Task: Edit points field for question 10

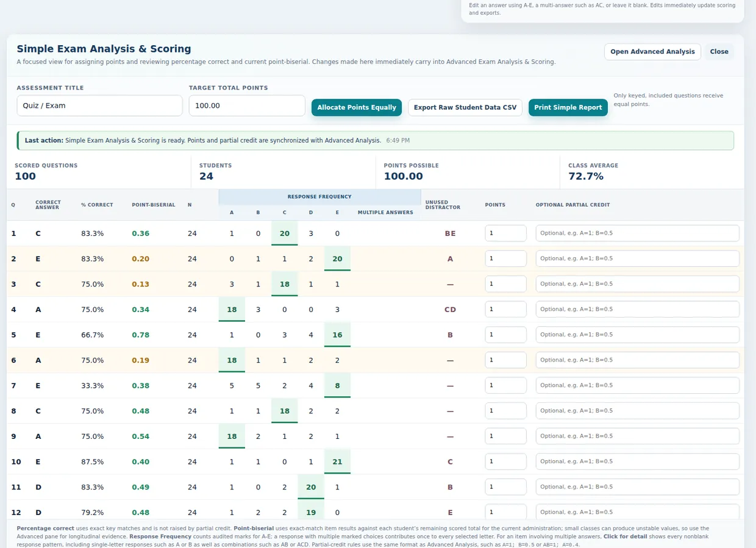Action: (x=505, y=461)
